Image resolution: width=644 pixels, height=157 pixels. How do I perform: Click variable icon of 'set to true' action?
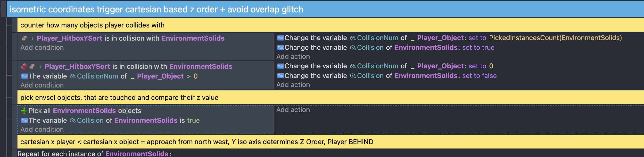[280, 48]
